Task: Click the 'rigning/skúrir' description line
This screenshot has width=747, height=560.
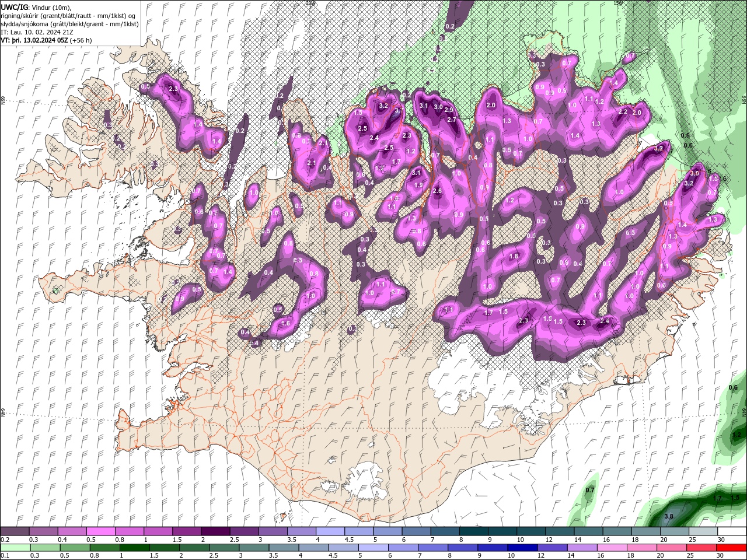Action: 69,15
